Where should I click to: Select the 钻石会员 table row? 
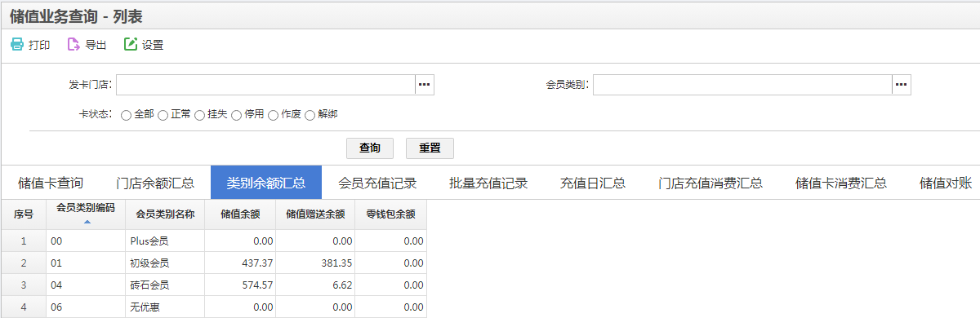point(214,285)
